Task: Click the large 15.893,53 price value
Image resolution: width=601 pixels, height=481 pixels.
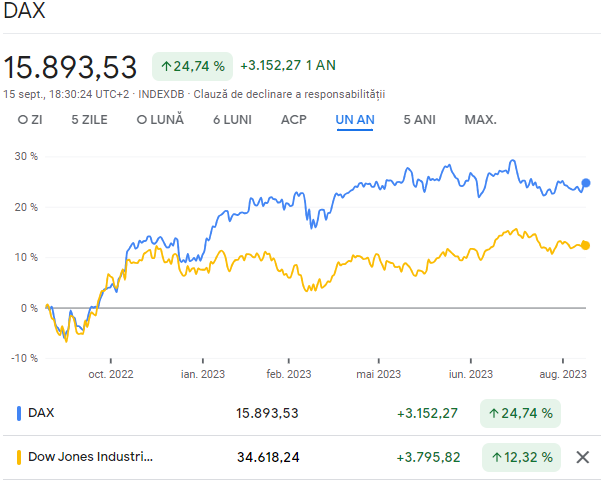Action: 70,67
